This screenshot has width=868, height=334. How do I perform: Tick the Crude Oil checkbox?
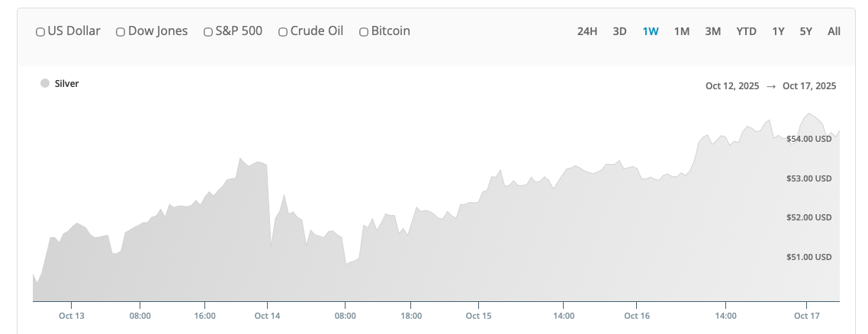283,32
